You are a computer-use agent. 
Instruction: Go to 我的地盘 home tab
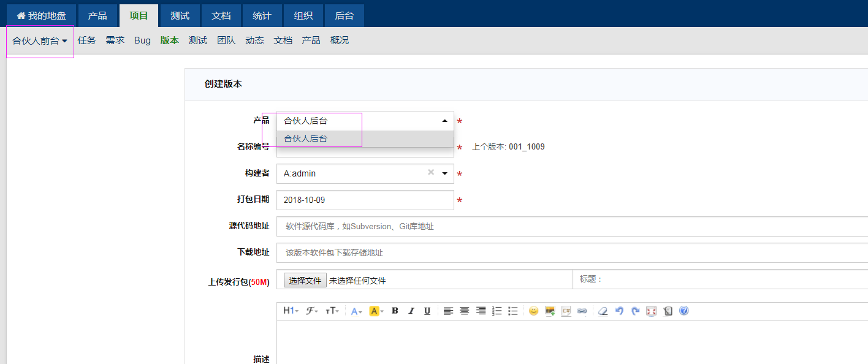(41, 15)
